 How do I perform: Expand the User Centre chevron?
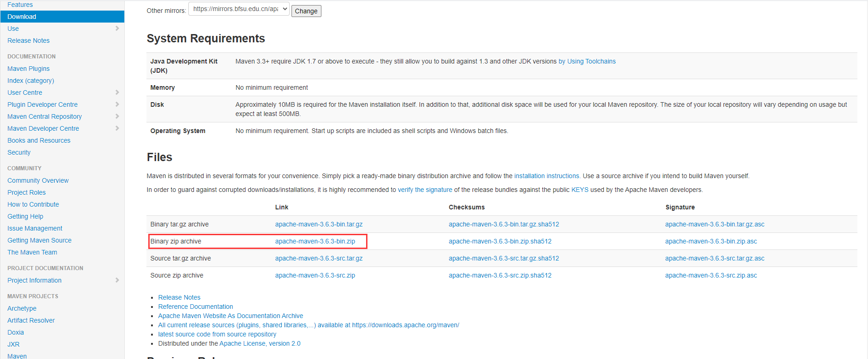117,93
